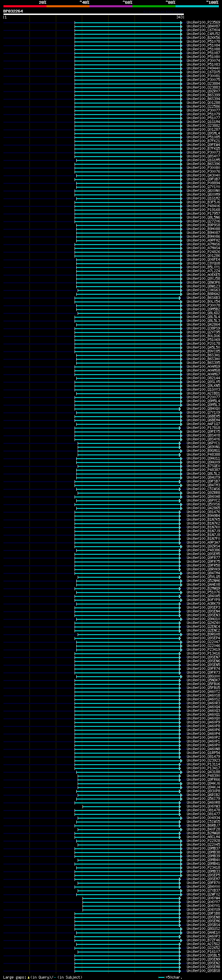Viewport: 222px width, 980px height.
Task: Click the white query sequence bar
Action: [x=93, y=14]
